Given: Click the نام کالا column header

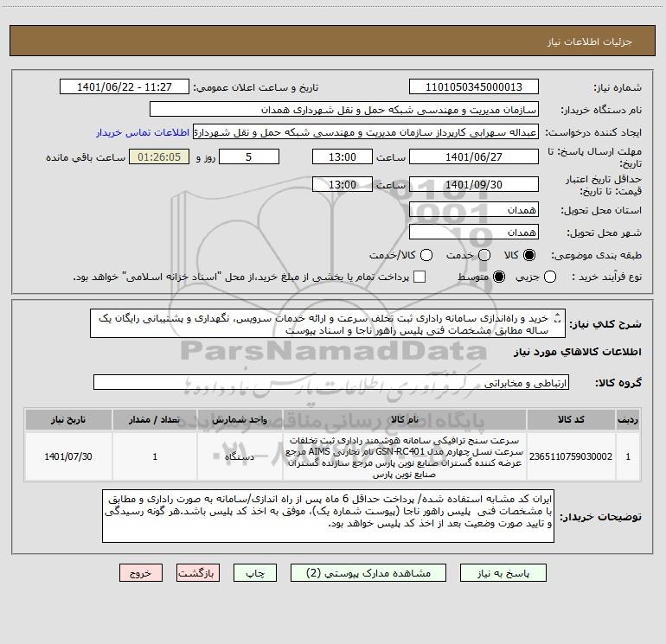Looking at the screenshot, I should (405, 419).
